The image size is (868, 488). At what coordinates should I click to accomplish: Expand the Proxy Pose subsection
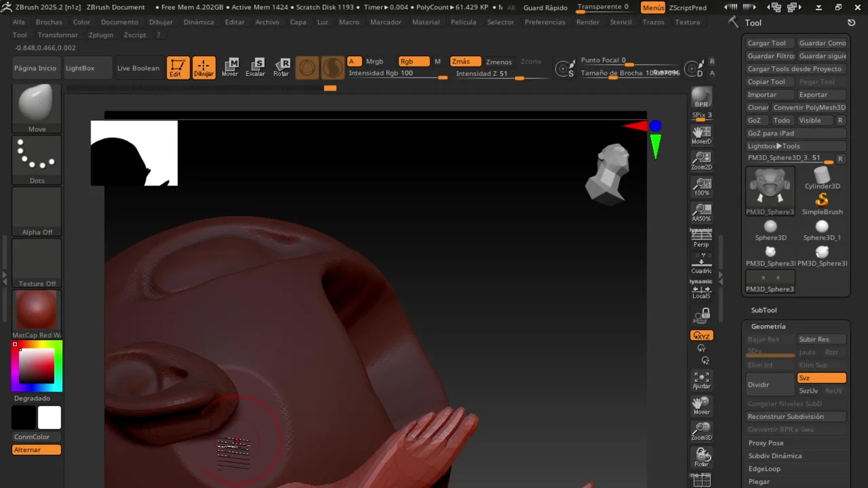point(766,443)
